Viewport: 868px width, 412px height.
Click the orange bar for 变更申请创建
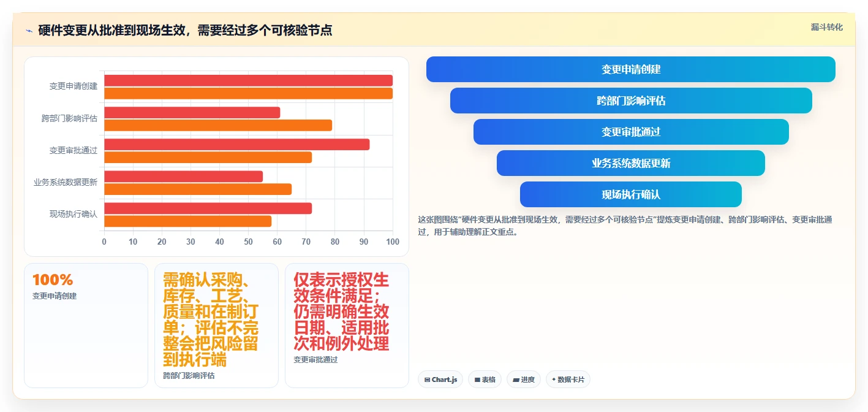tap(248, 93)
